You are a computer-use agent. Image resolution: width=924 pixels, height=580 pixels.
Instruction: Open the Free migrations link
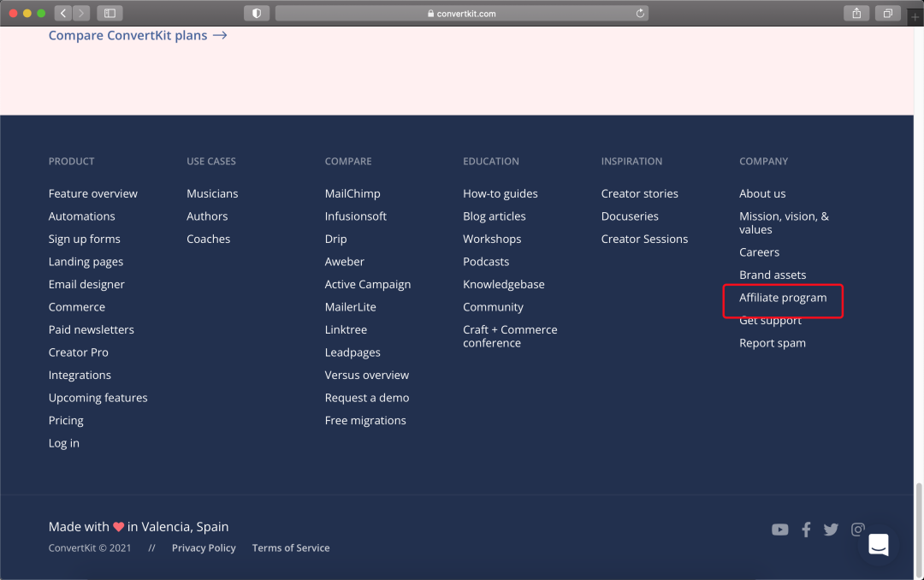point(365,420)
